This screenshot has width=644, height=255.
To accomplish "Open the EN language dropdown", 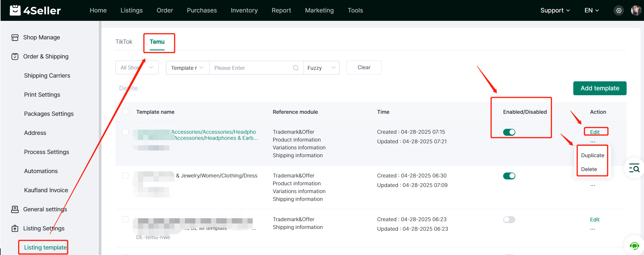I will pos(592,10).
